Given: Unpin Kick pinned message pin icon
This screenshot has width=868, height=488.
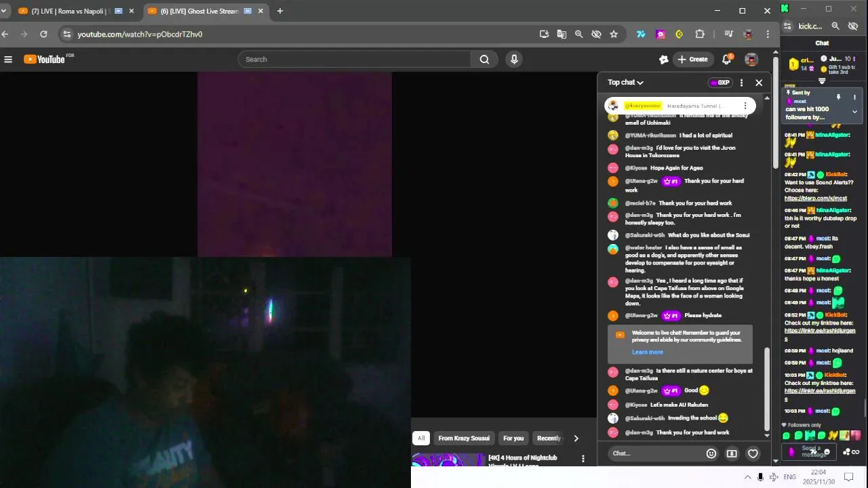Looking at the screenshot, I should click(x=838, y=98).
